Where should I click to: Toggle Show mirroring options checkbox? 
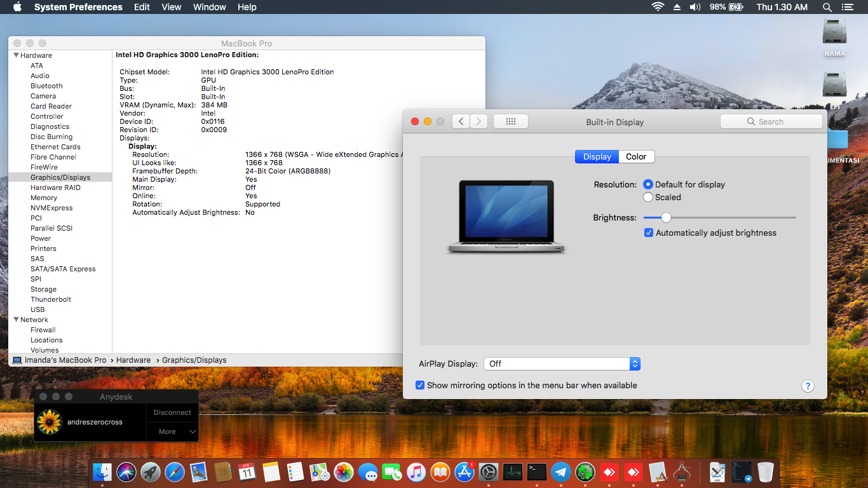(420, 385)
